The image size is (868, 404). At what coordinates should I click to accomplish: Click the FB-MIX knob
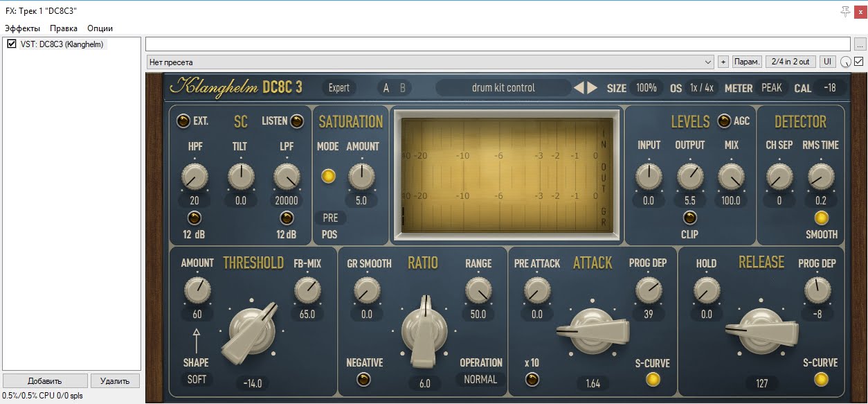pyautogui.click(x=307, y=290)
